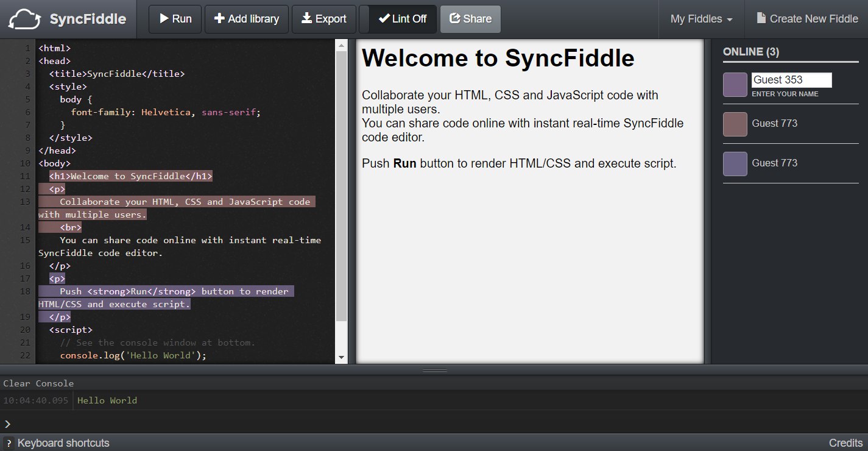The width and height of the screenshot is (868, 451).
Task: Open the My Fiddles dropdown
Action: point(701,19)
